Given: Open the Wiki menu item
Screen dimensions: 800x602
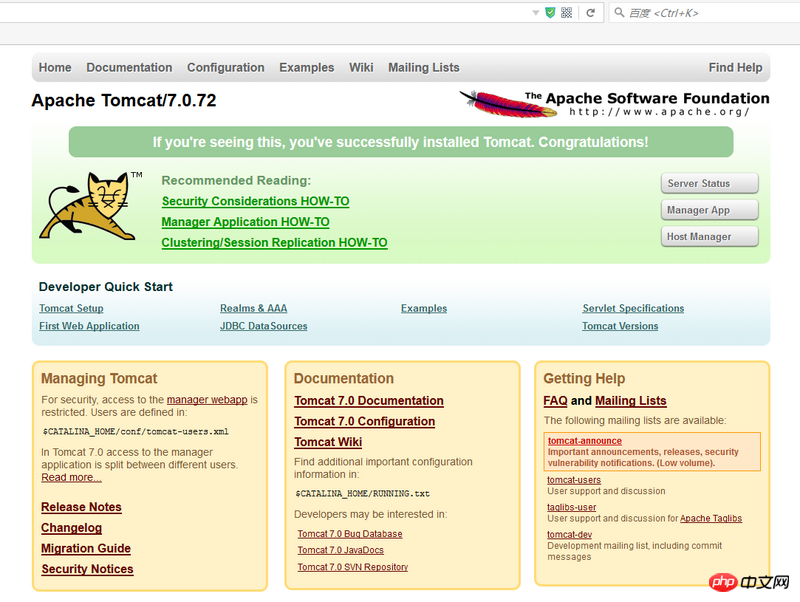Looking at the screenshot, I should (361, 67).
